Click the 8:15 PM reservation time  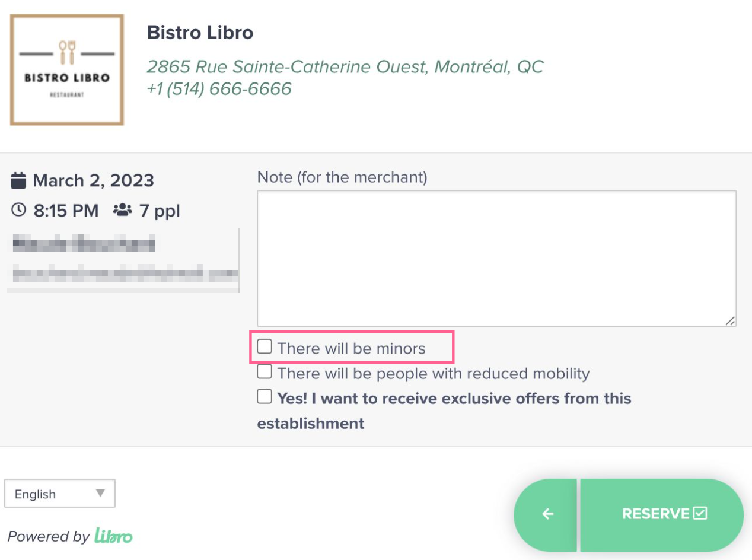[x=66, y=211]
